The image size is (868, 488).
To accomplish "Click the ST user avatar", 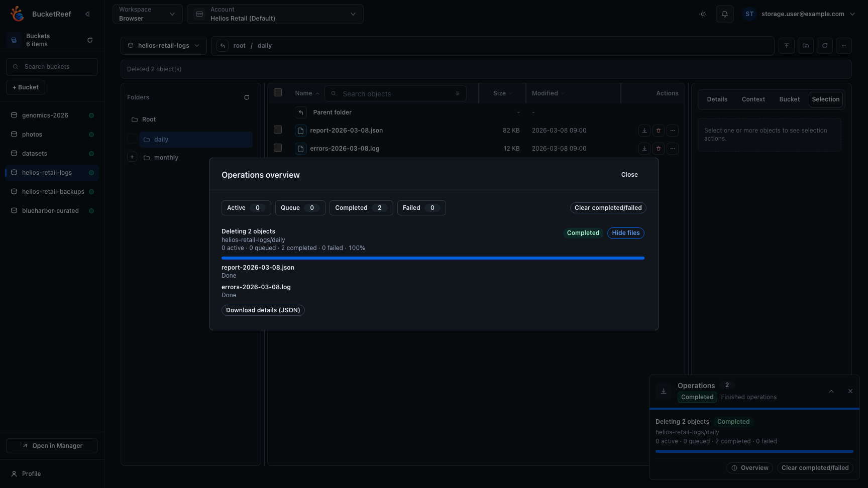I will tap(749, 14).
